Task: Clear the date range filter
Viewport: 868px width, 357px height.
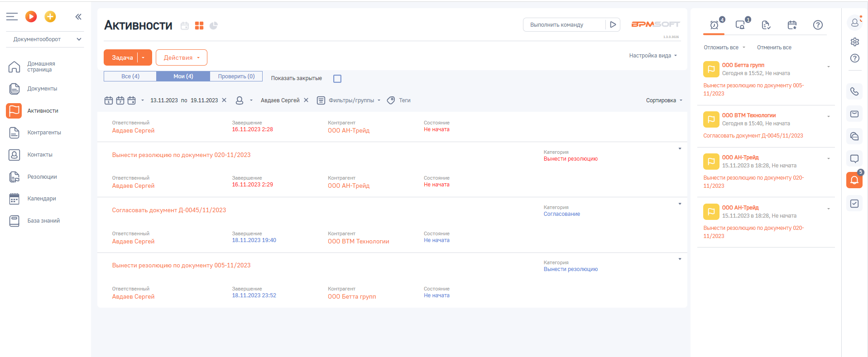Action: tap(224, 100)
